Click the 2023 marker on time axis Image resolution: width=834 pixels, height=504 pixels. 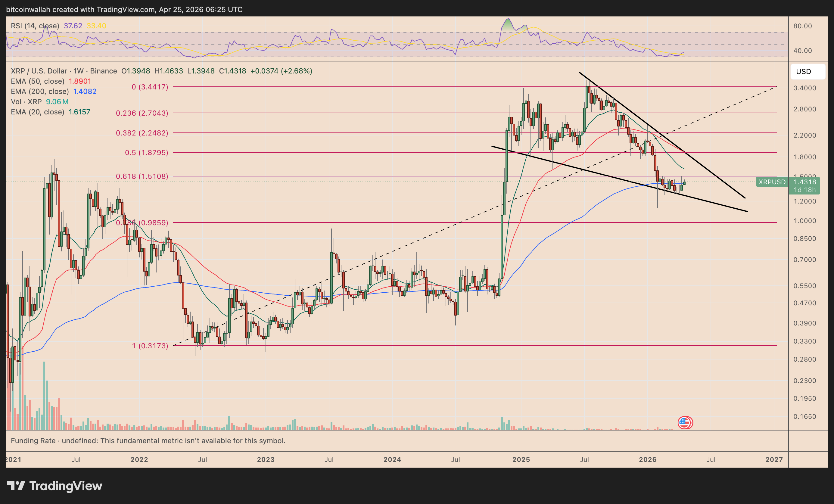[x=266, y=460]
